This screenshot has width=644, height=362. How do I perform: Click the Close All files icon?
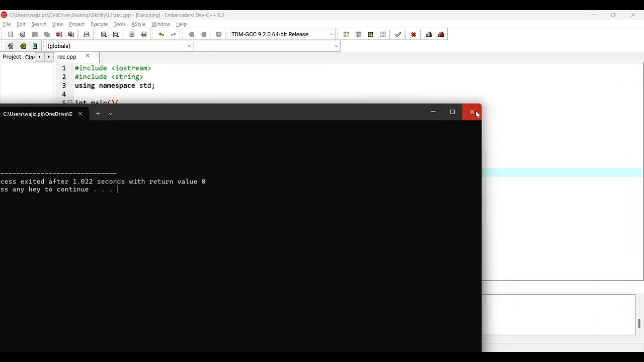71,34
